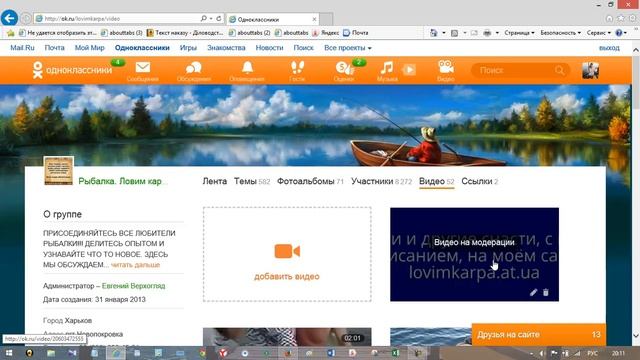Open the favorites star icon

point(620,18)
